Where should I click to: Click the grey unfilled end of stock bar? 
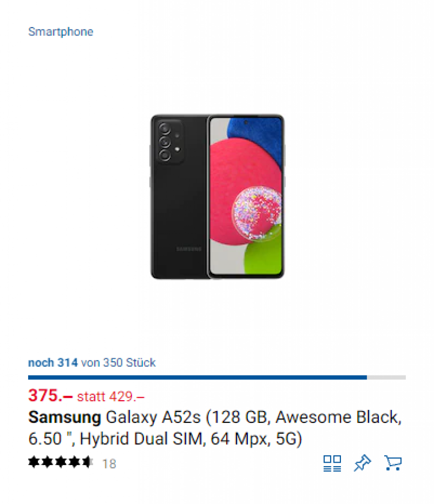[x=386, y=378]
